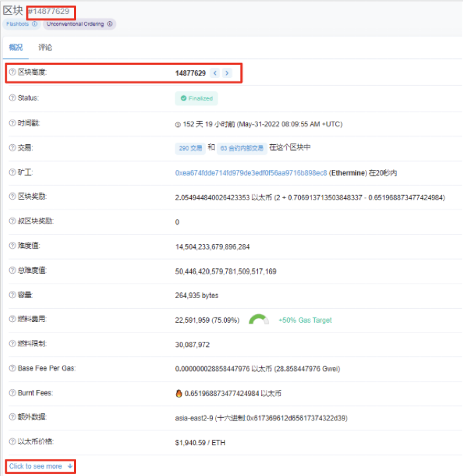Click the Finalized status badge
Screen dimensions: 463x476
click(196, 98)
